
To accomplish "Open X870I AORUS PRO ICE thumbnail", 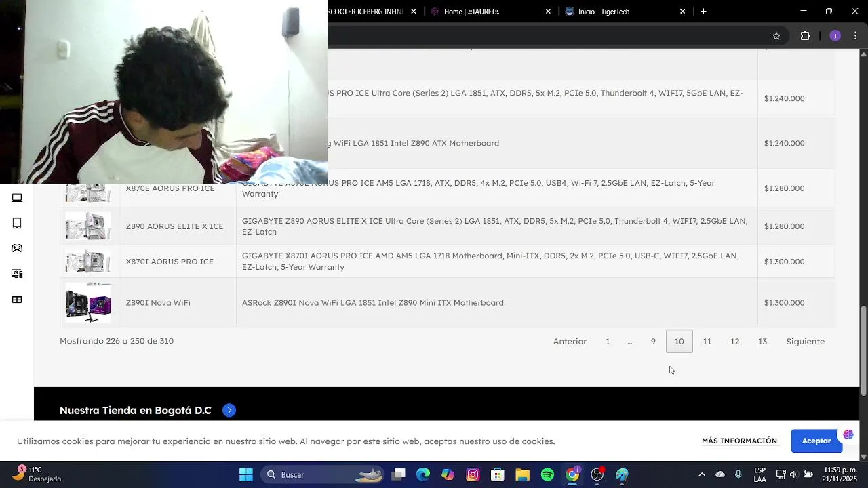I will 88,262.
